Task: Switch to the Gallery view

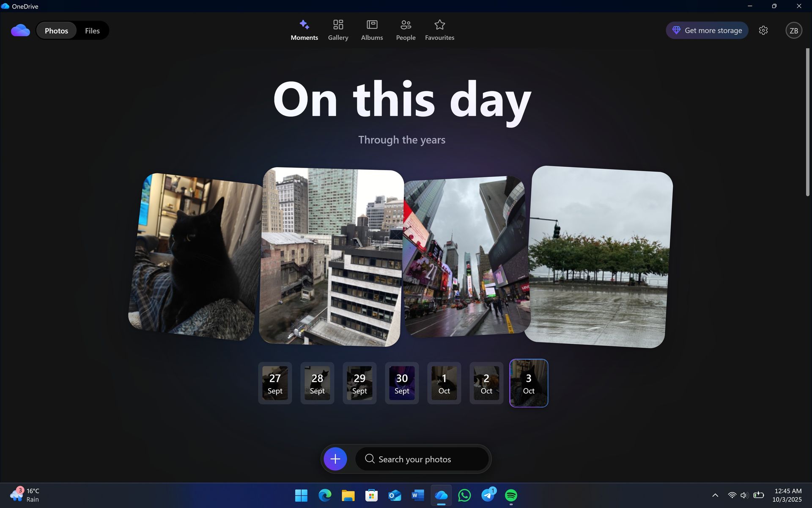Action: pyautogui.click(x=337, y=30)
